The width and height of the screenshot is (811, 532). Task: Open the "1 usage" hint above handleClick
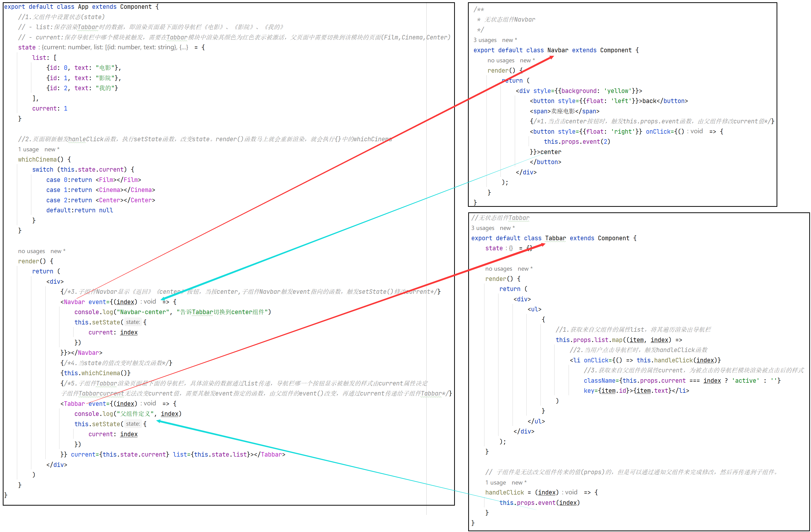click(495, 482)
